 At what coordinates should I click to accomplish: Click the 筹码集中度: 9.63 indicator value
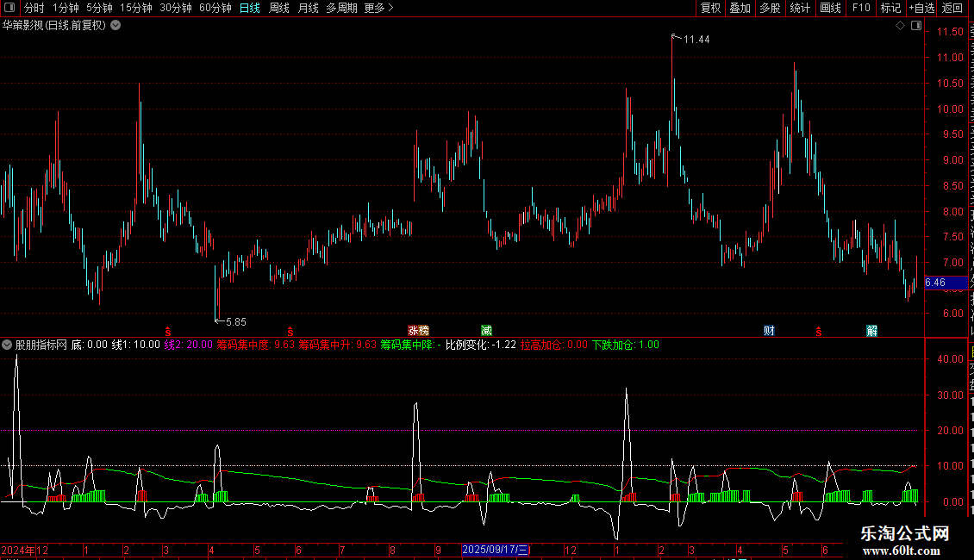point(255,345)
